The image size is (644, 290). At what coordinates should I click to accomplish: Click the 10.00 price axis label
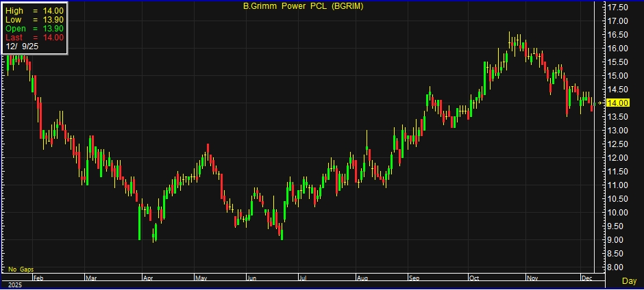[x=619, y=213]
